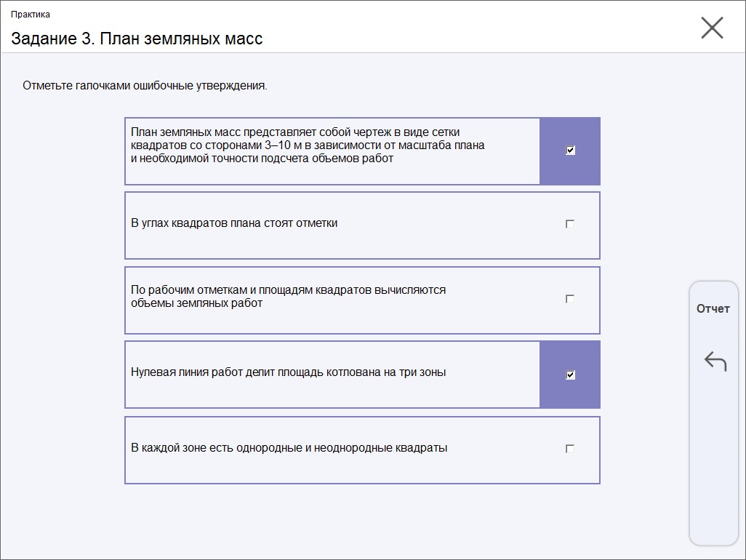Click the instruction 'Отметьте галочками ошибочные утверждения'

point(145,86)
